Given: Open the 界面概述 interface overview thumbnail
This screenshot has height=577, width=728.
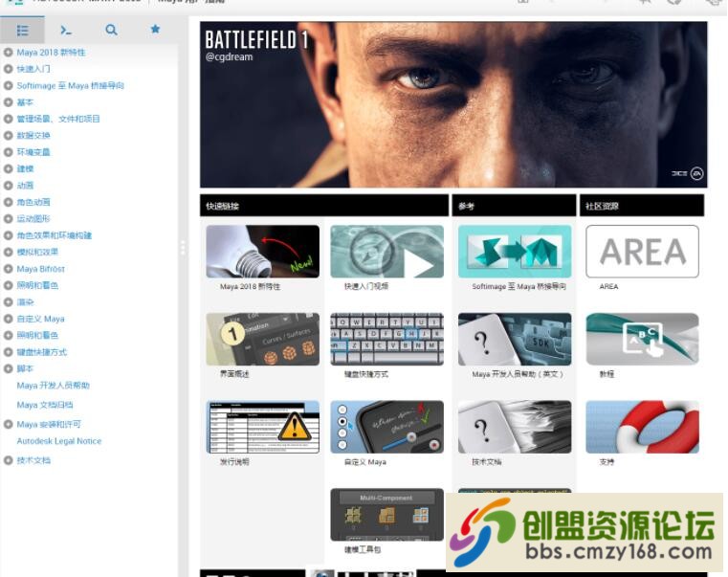Looking at the screenshot, I should point(263,339).
